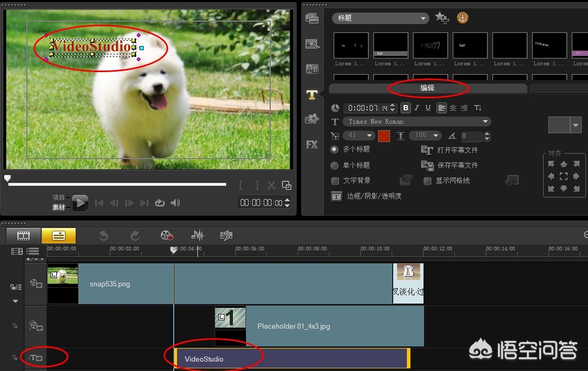Image resolution: width=588 pixels, height=371 pixels.
Task: Open the Times New Roman font dropdown
Action: pos(417,122)
